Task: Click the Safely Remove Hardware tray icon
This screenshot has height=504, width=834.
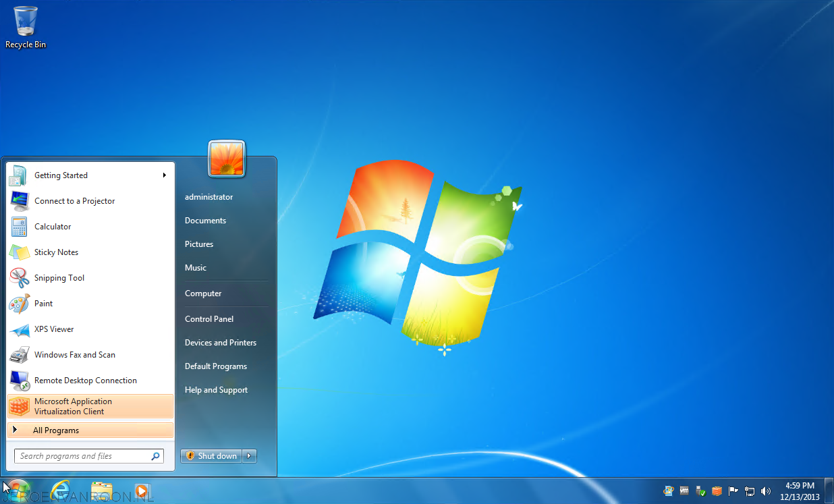Action: pos(701,491)
